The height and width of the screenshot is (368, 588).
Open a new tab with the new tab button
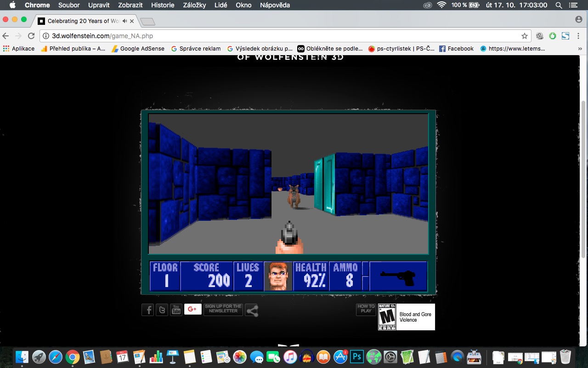[x=147, y=22]
